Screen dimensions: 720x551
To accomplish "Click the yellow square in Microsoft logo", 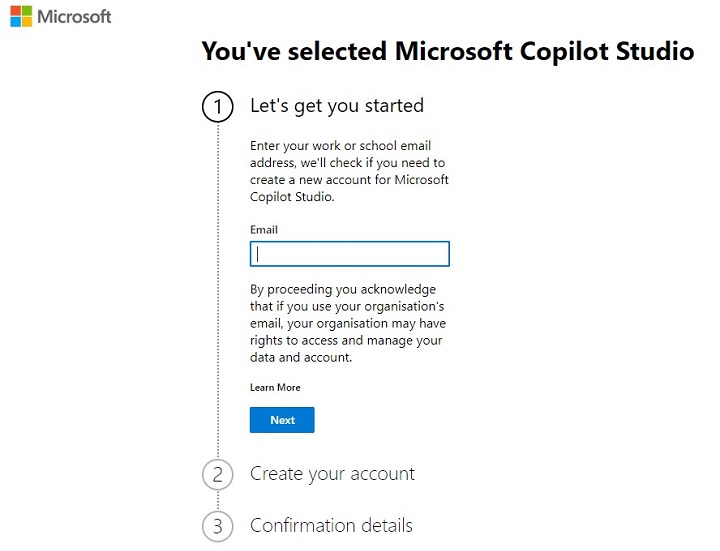I will (26, 23).
